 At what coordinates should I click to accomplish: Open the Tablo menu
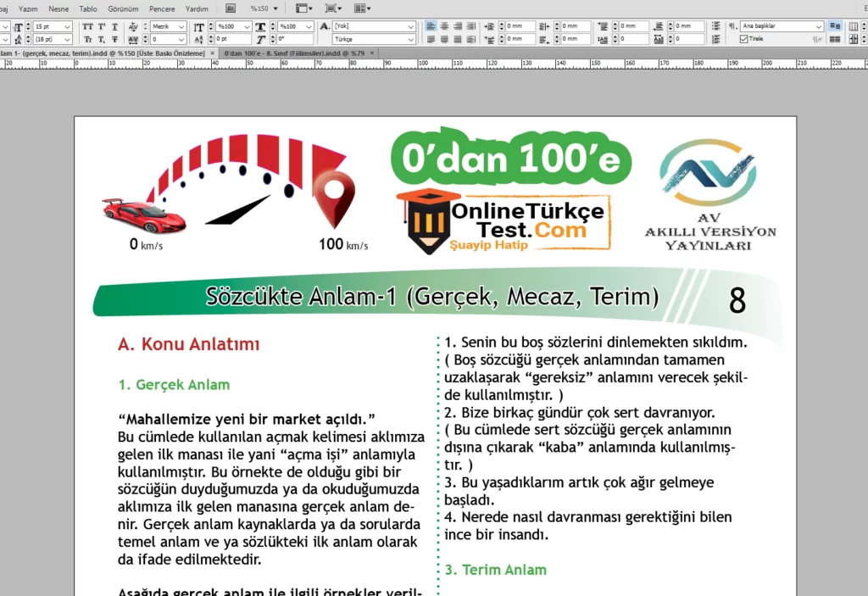[x=88, y=8]
